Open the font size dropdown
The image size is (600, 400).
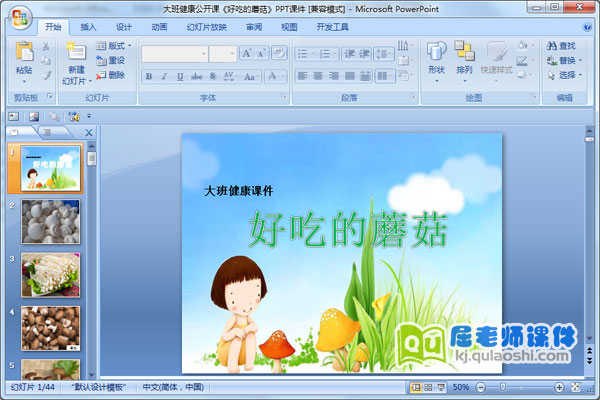coord(232,54)
